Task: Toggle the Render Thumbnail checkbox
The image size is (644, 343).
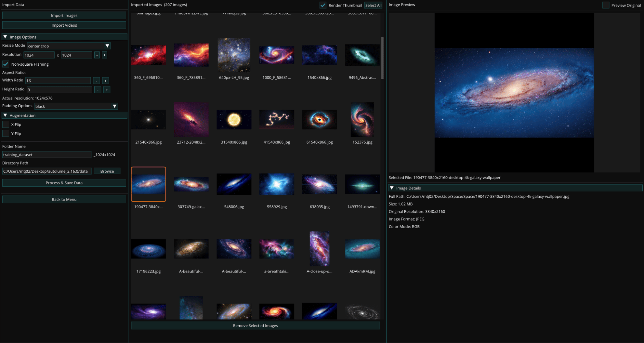Action: coord(323,5)
